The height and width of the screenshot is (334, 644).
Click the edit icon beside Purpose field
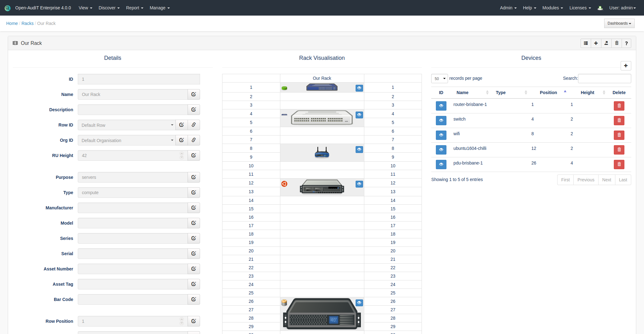pos(194,177)
